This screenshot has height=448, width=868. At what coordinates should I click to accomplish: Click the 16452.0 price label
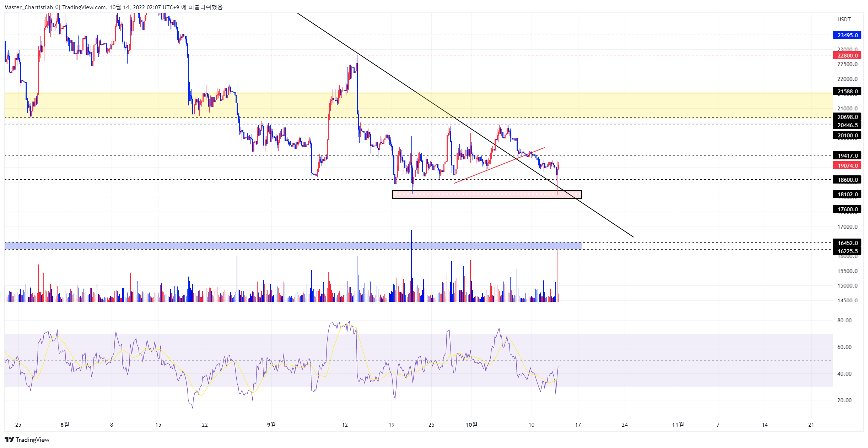(x=847, y=243)
